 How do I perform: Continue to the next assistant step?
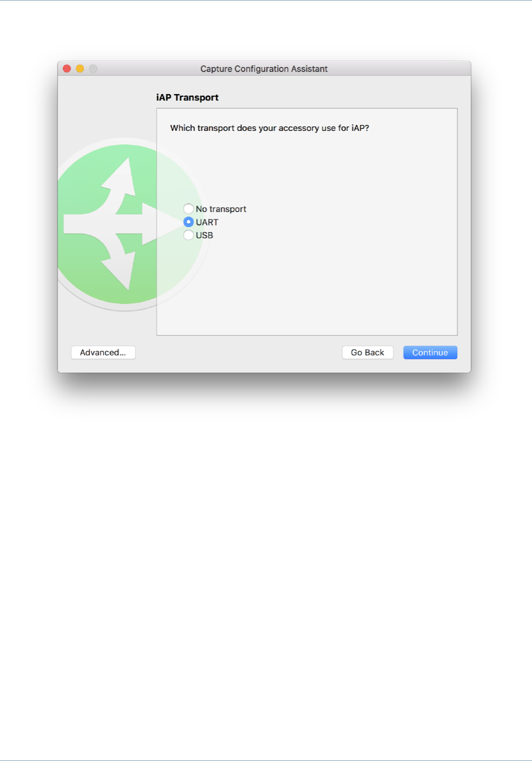point(430,353)
